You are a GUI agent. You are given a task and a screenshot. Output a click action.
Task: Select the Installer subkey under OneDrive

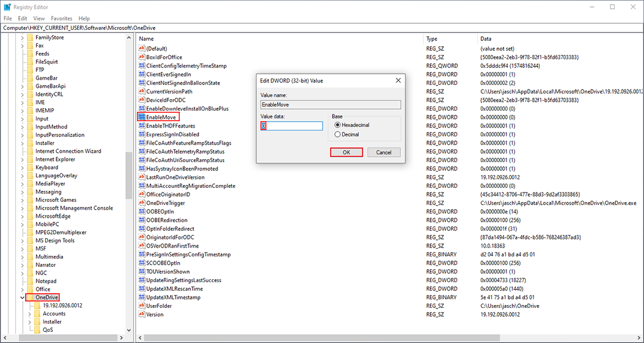click(52, 322)
